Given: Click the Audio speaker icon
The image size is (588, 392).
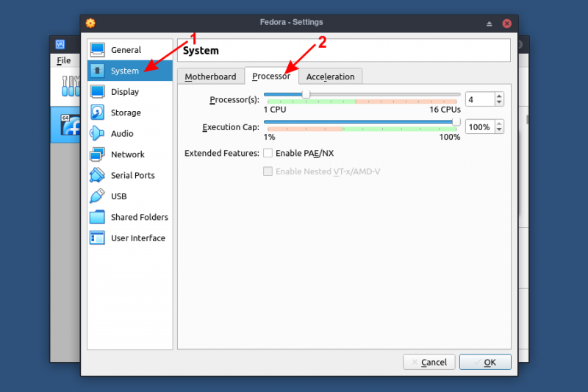Looking at the screenshot, I should pyautogui.click(x=97, y=134).
